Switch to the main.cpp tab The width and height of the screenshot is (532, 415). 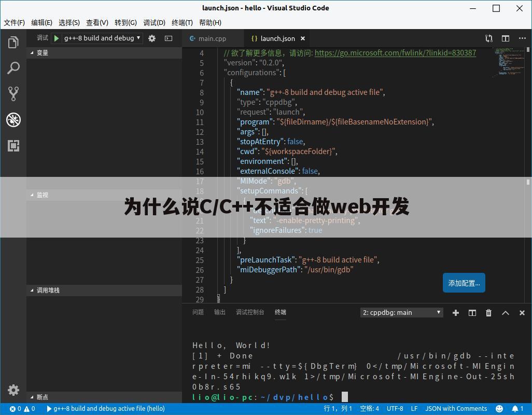click(x=212, y=38)
